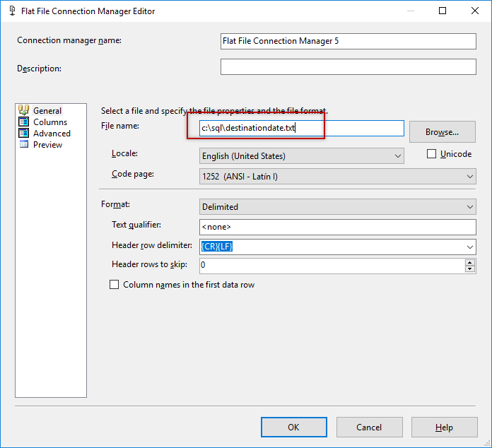Expand the Header row delimiter combo box
Screen dimensions: 492x448
[x=469, y=247]
